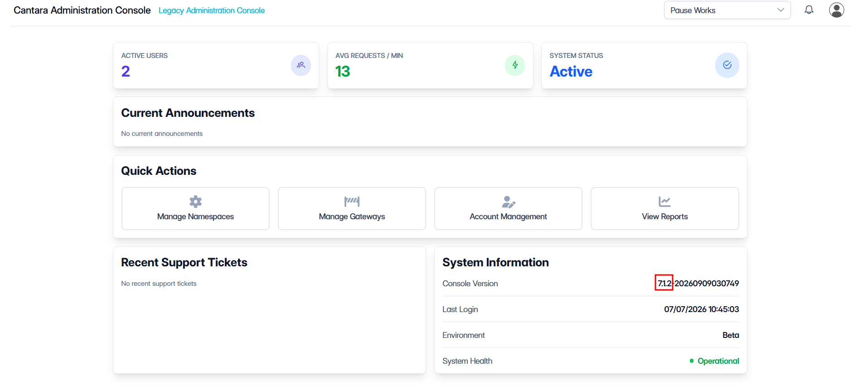
Task: Click the Account Management user-edit icon
Action: coord(509,202)
